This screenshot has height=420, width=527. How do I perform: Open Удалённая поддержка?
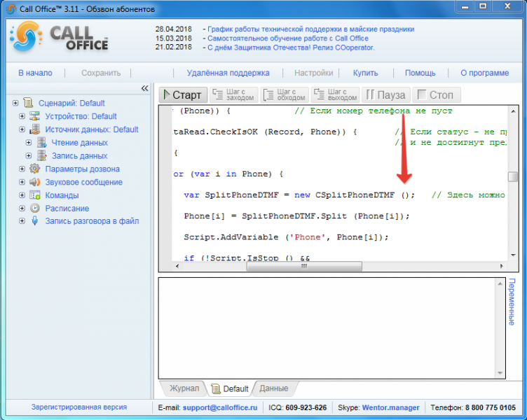pyautogui.click(x=228, y=73)
